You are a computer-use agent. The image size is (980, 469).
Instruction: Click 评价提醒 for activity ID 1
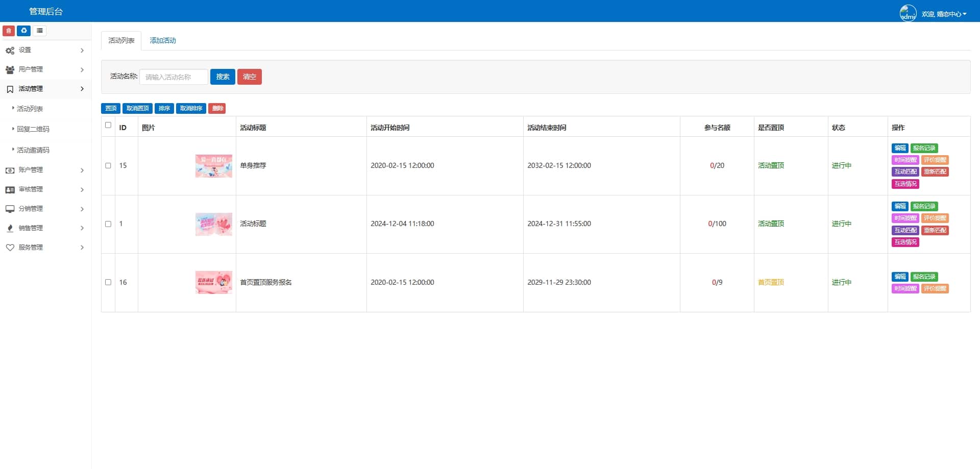click(935, 218)
